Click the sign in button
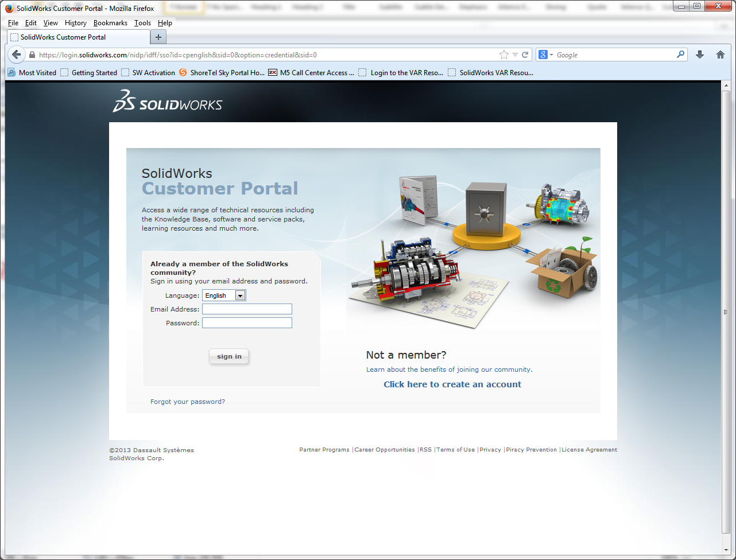Image resolution: width=736 pixels, height=560 pixels. coord(229,356)
